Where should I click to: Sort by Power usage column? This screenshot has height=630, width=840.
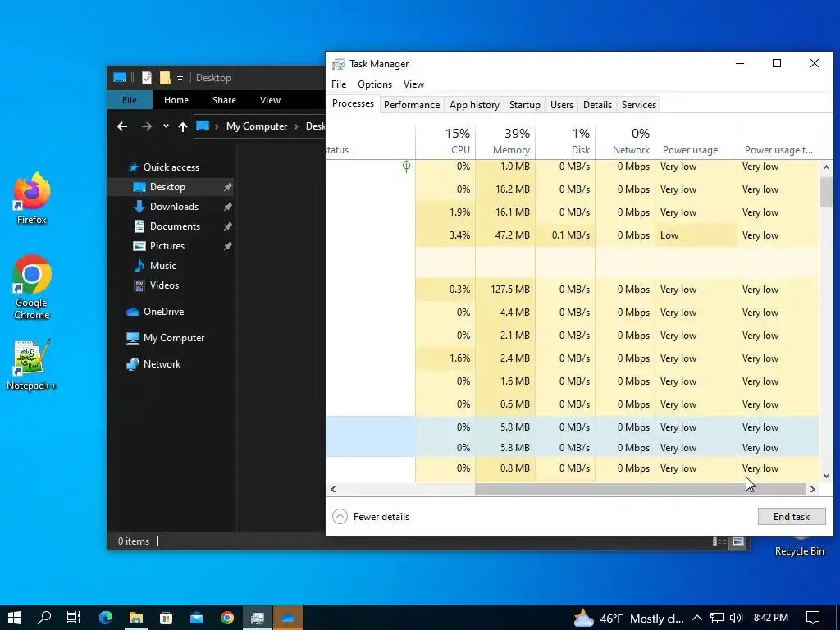coord(696,141)
